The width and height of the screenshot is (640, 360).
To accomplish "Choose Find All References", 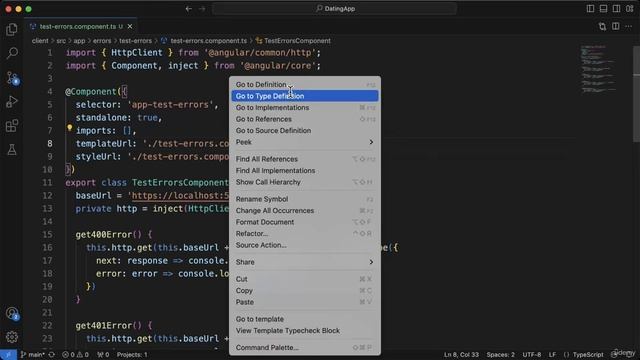I will point(305,159).
